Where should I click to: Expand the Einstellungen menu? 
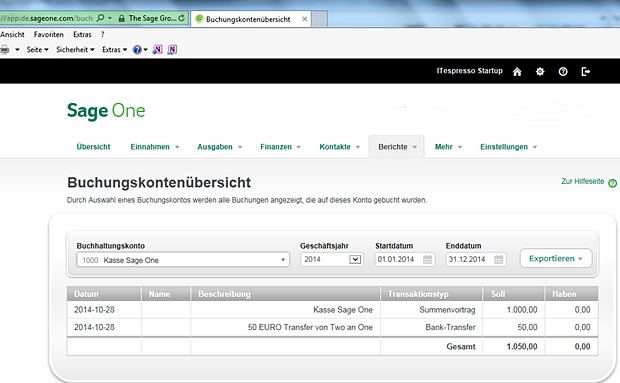click(x=508, y=147)
